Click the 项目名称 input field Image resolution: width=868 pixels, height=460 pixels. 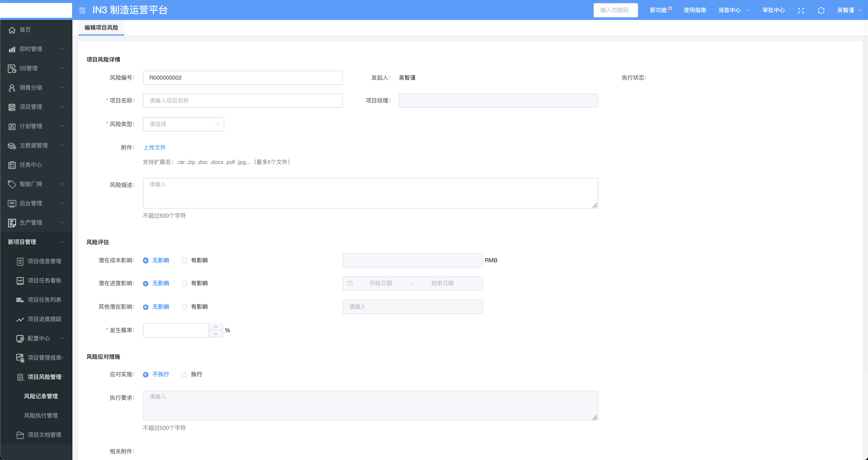[x=242, y=101]
